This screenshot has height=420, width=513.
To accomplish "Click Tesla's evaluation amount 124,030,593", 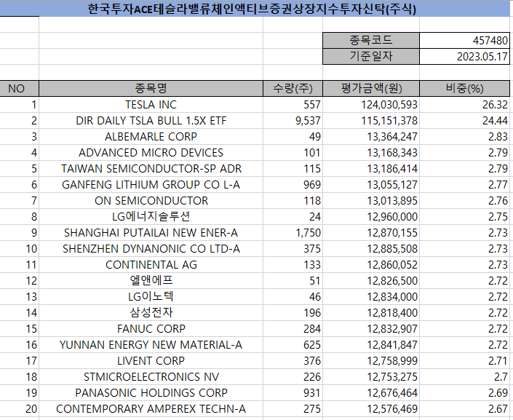I will pos(371,105).
